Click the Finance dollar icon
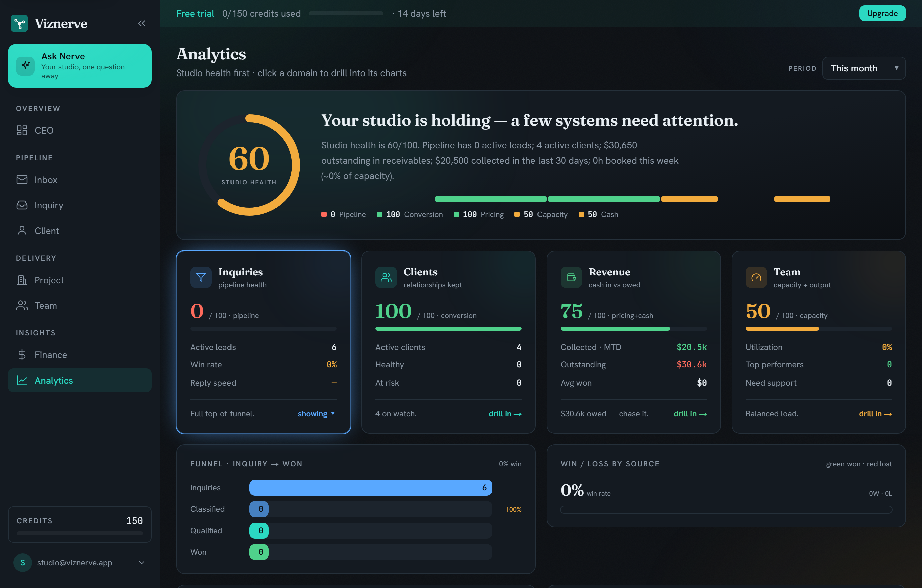 22,355
